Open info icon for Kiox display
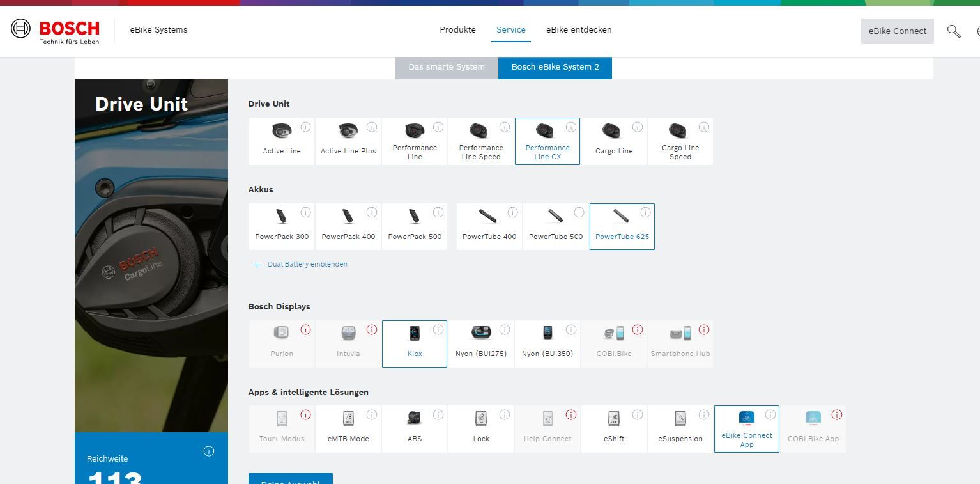Image resolution: width=980 pixels, height=484 pixels. [438, 329]
